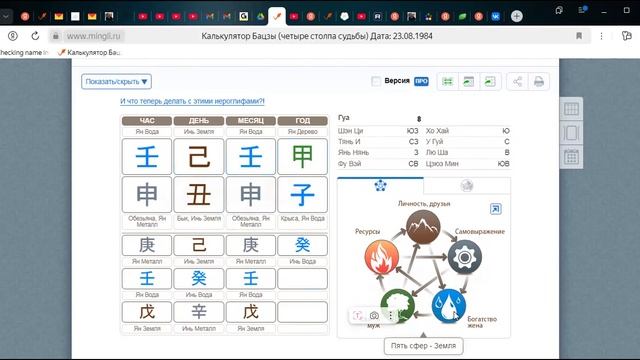Viewport: 640px width, 360px height.
Task: Click the green leaf window toolbar icon
Action: click(x=469, y=81)
